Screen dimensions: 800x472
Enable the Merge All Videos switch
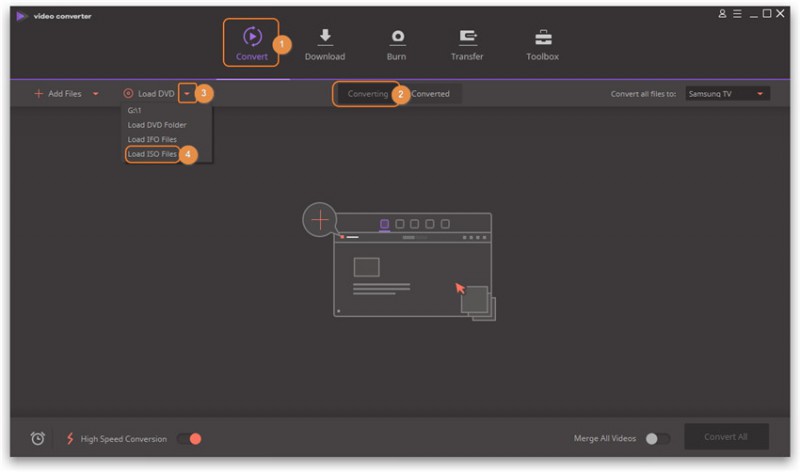point(657,438)
